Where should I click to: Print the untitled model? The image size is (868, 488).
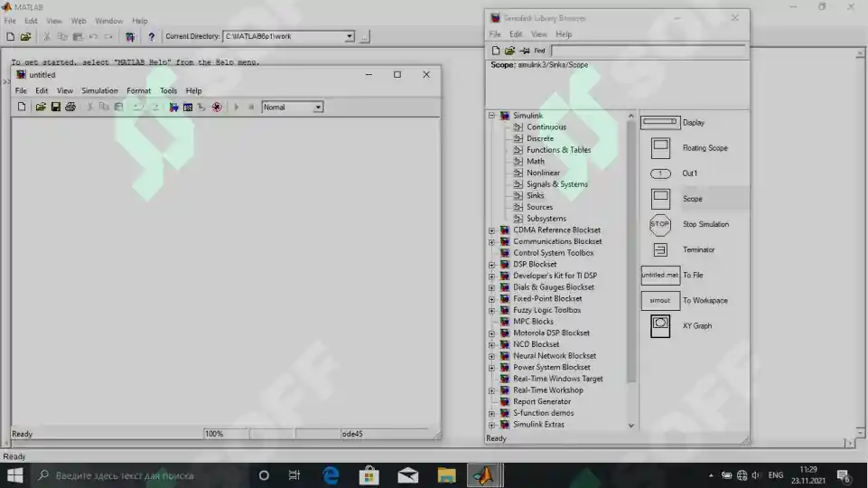pos(70,107)
